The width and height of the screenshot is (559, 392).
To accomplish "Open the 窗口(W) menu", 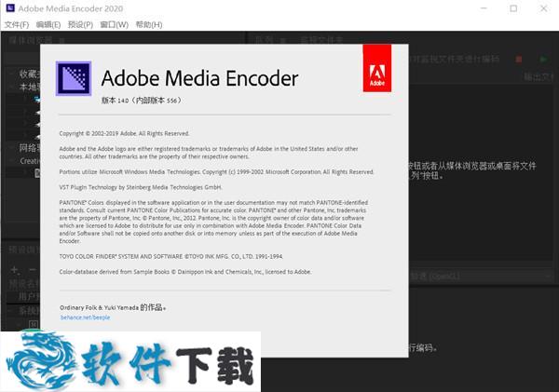I will 114,24.
